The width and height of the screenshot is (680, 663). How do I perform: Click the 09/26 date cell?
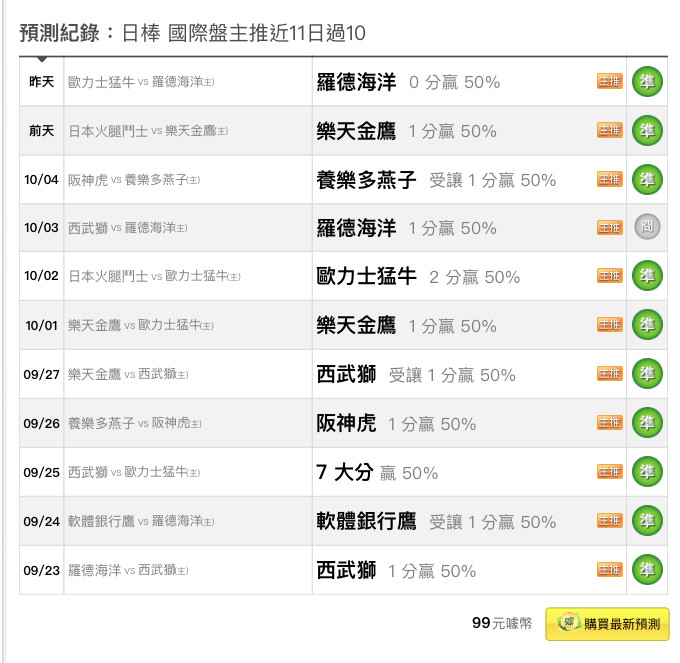point(42,423)
